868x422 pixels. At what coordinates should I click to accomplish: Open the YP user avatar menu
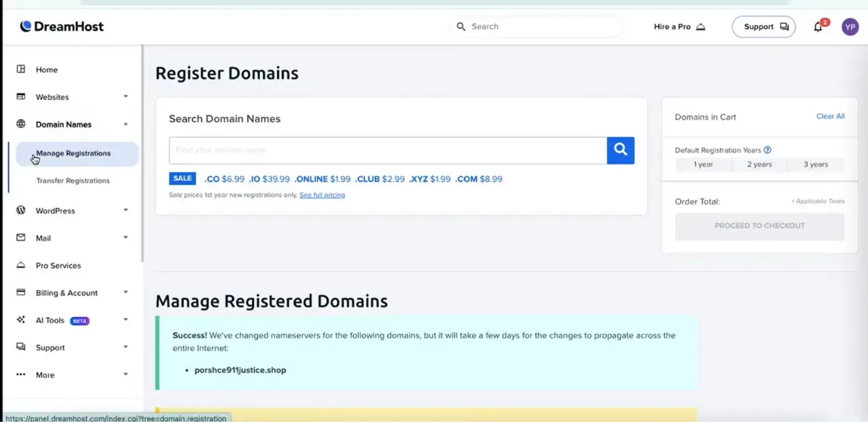850,27
